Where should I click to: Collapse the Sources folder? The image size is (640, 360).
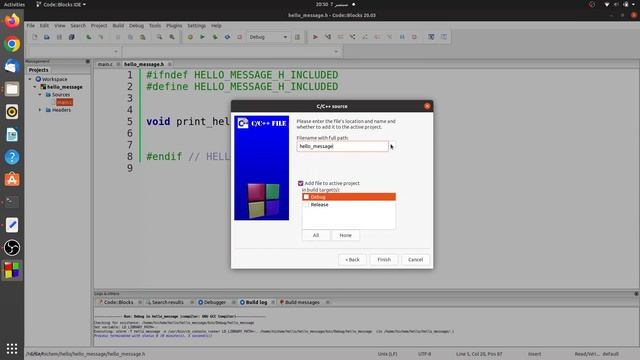(40, 94)
